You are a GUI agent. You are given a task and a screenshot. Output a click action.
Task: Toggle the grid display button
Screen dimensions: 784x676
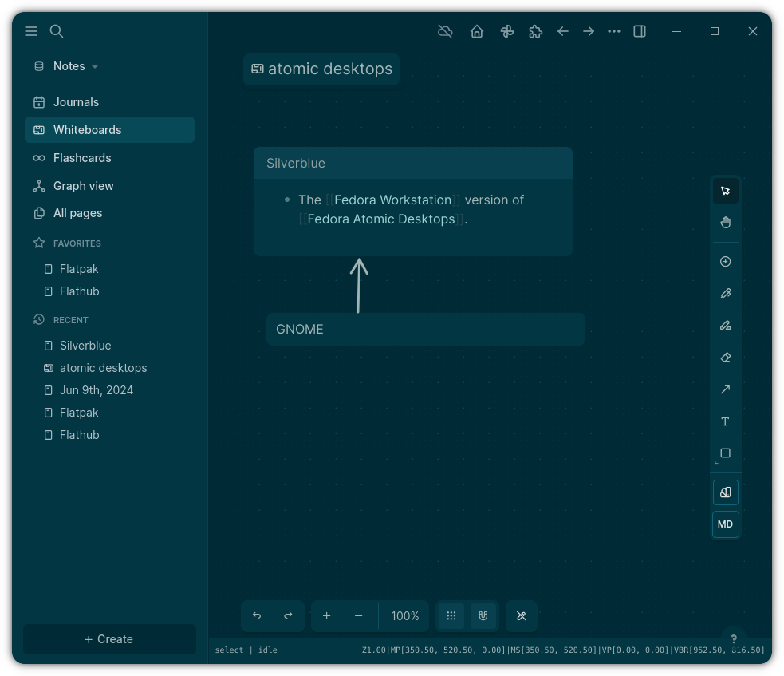tap(451, 616)
